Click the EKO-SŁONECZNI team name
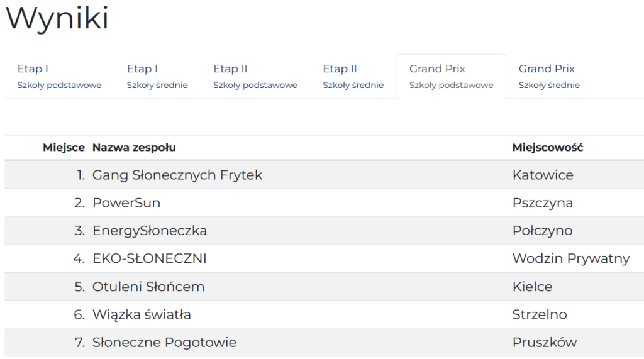 pyautogui.click(x=150, y=258)
